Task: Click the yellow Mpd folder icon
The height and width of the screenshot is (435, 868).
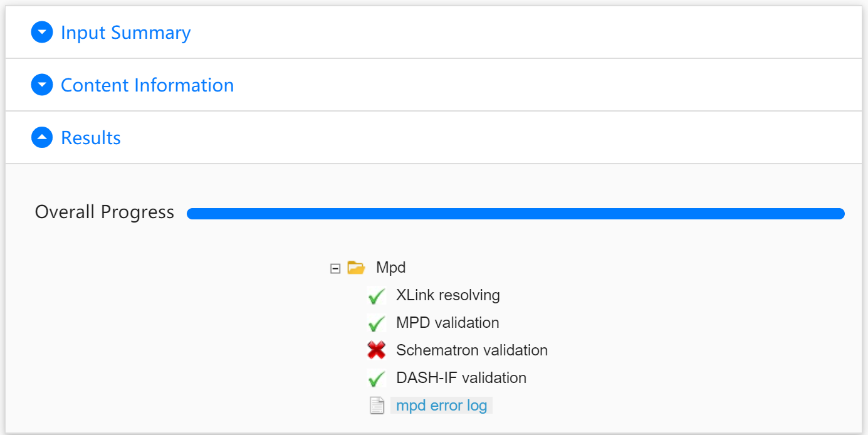Action: (x=357, y=266)
